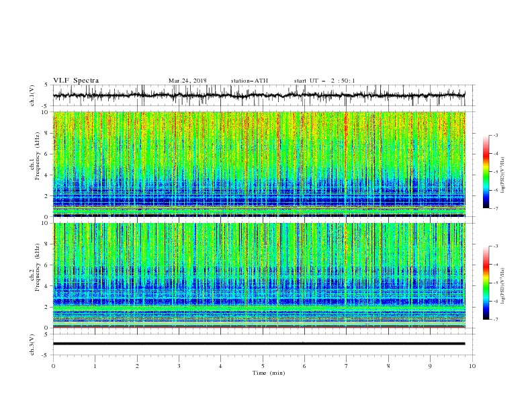
Task: Click the "Time (min)" axis title
Action: (x=269, y=373)
